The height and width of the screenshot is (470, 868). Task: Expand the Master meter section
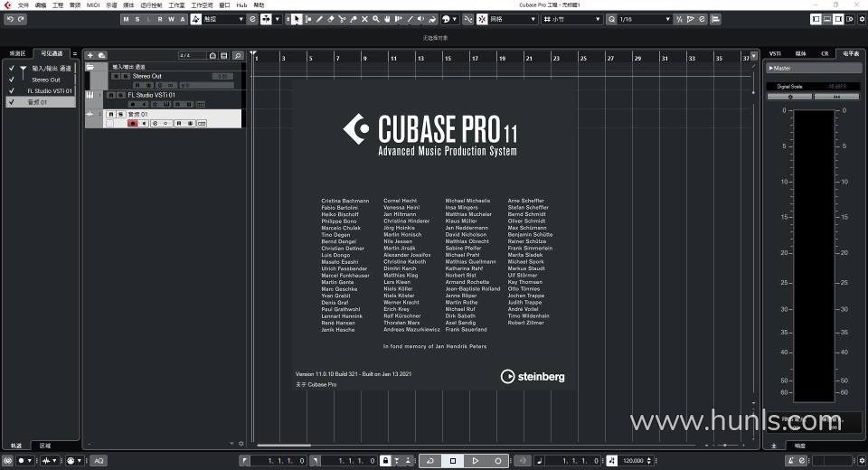tap(771, 68)
